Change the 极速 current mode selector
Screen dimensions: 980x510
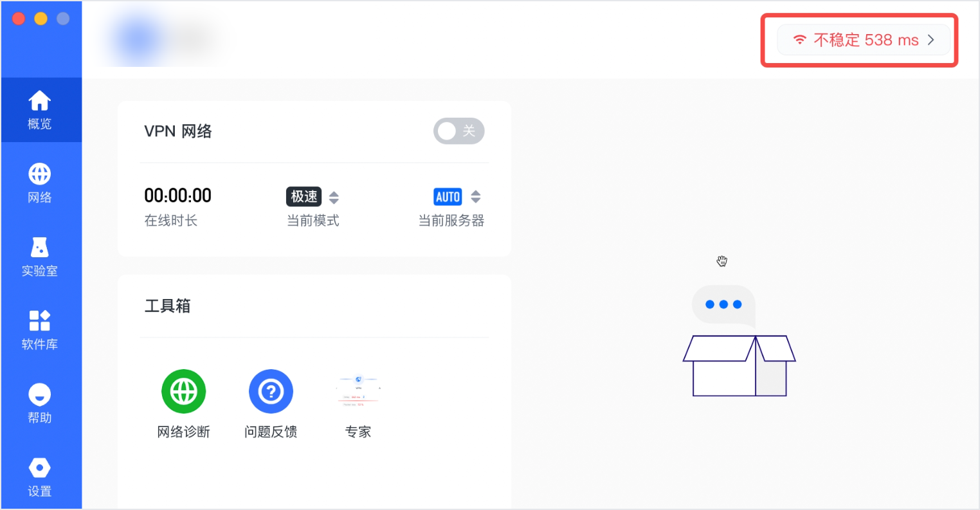point(313,197)
